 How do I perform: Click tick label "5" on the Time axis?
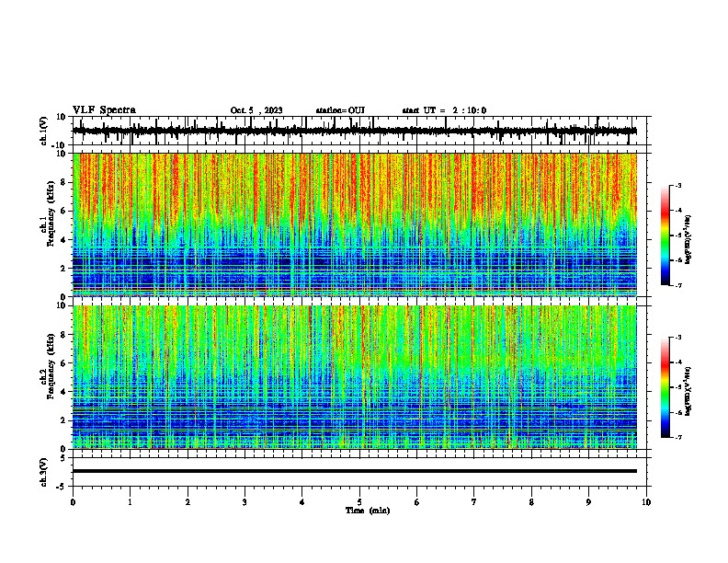point(359,502)
